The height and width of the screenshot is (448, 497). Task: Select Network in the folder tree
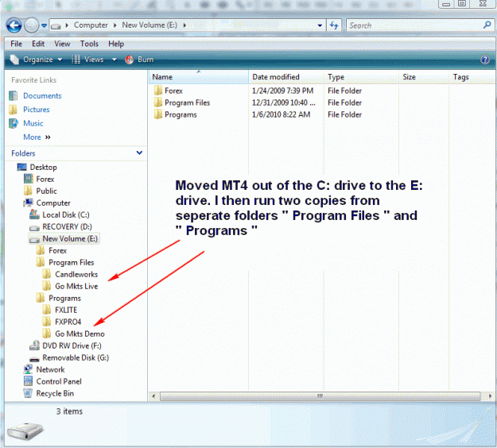click(50, 369)
